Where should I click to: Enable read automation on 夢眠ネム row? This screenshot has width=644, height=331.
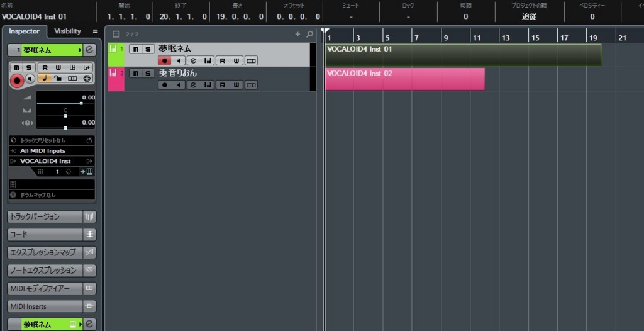point(222,61)
